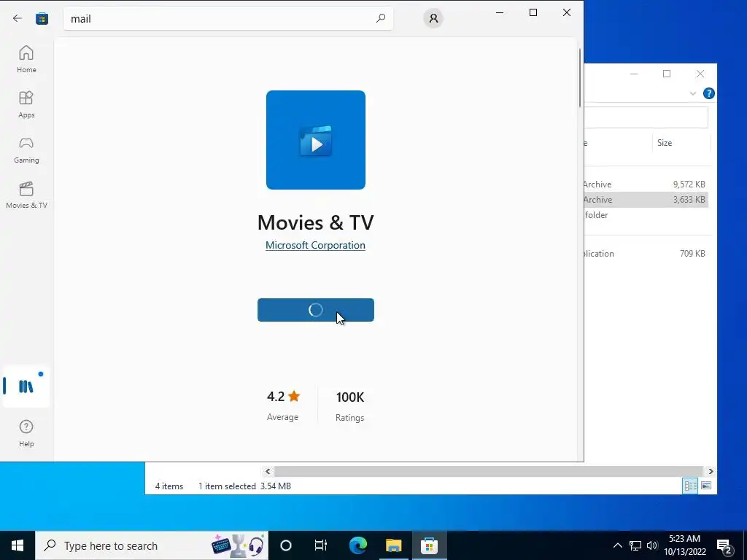Viewport: 747px width, 560px height.
Task: Click Microsoft Store taskbar icon
Action: click(x=429, y=545)
